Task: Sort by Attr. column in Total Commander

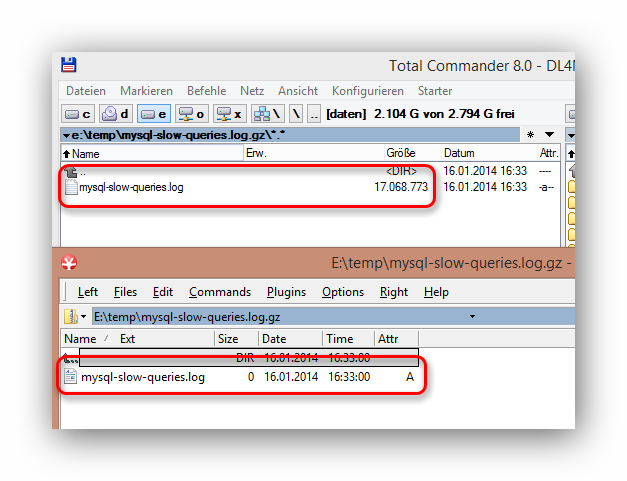Action: pos(549,154)
